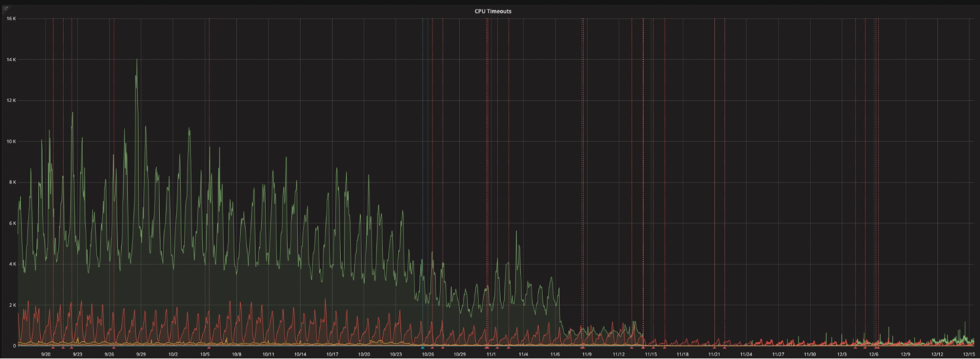Viewport: 980px width, 359px height.
Task: Click the blue annotation marker before 10/26
Action: click(423, 347)
